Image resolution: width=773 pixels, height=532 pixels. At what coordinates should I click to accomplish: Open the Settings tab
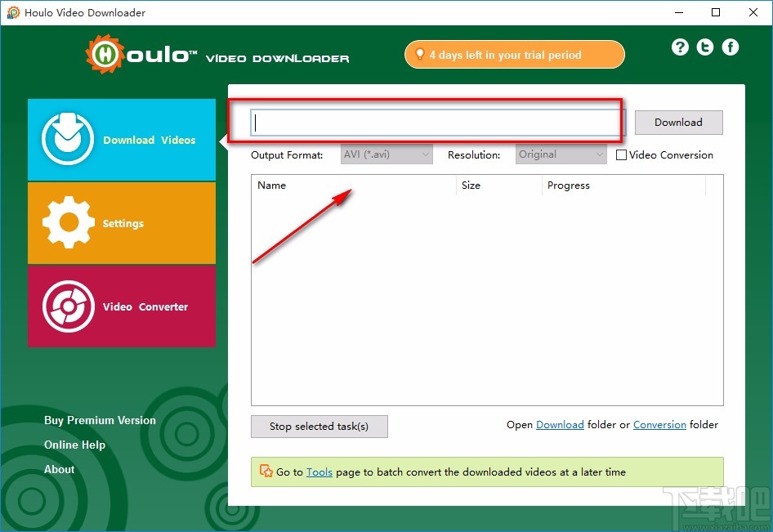tap(122, 223)
